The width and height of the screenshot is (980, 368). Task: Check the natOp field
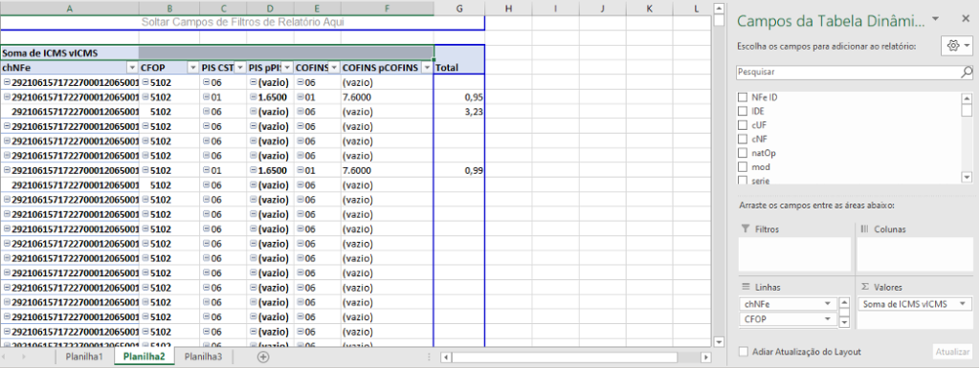(x=743, y=153)
